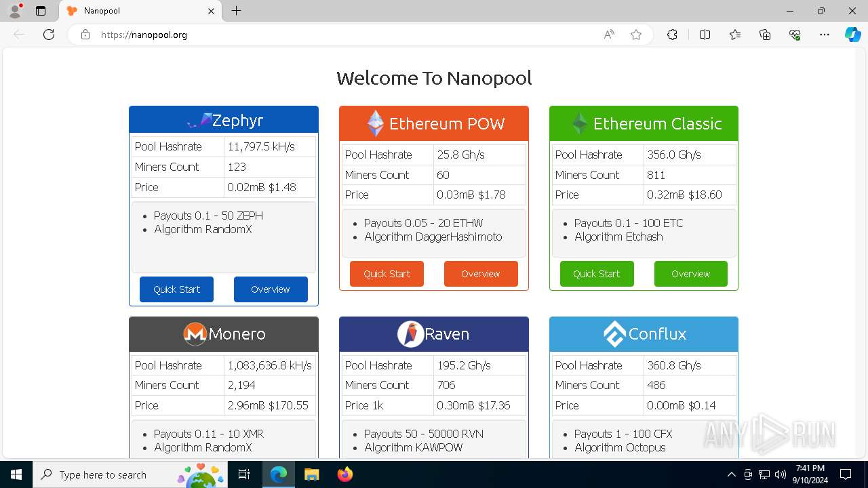
Task: Toggle Split screen icon in toolbar
Action: pyautogui.click(x=705, y=35)
